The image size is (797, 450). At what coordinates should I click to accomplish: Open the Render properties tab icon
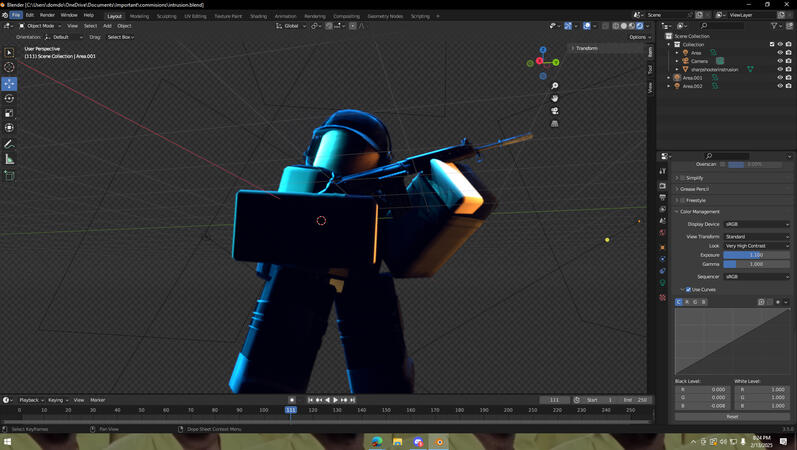click(662, 186)
